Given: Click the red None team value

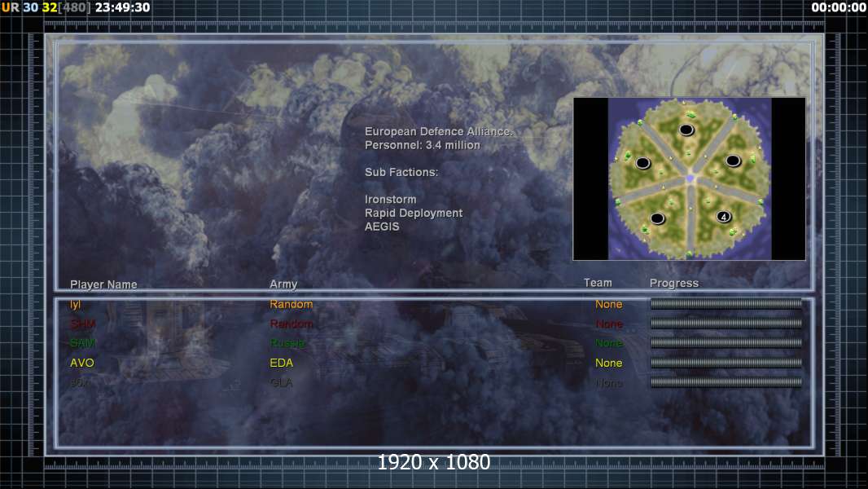Looking at the screenshot, I should [608, 324].
